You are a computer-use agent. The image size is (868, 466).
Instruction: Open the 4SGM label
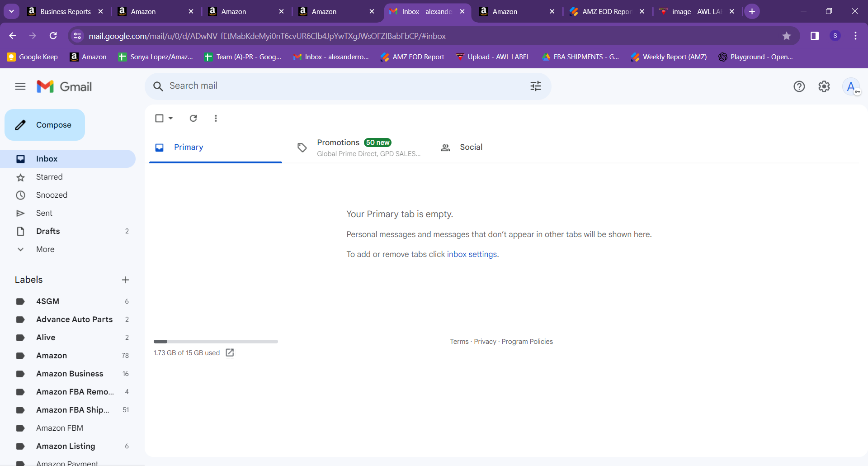point(68,301)
